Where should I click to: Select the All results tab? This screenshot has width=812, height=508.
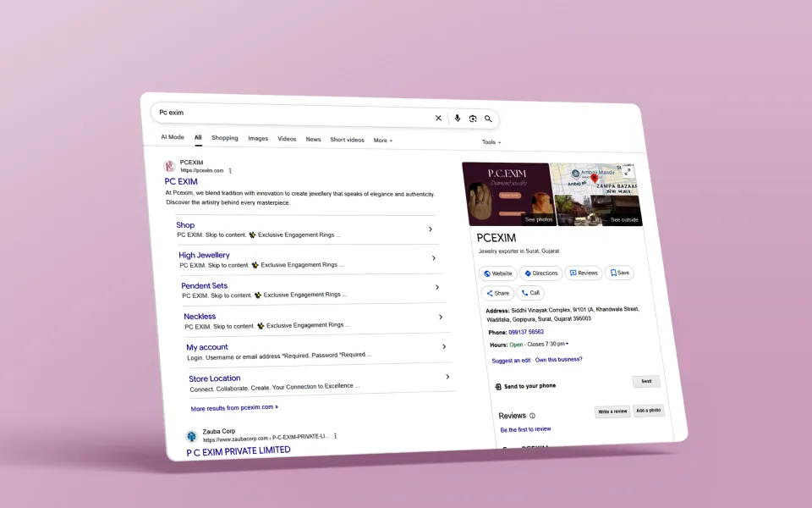[x=198, y=137]
